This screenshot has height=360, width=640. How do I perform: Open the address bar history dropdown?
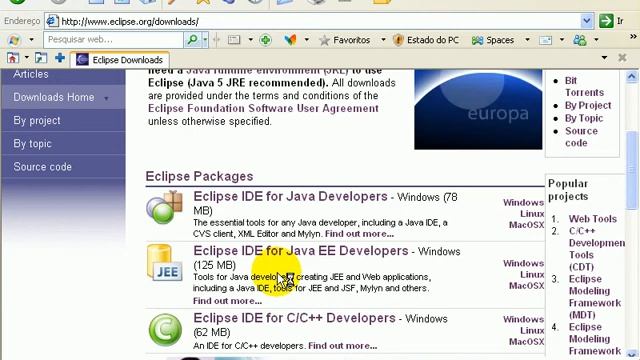click(587, 21)
